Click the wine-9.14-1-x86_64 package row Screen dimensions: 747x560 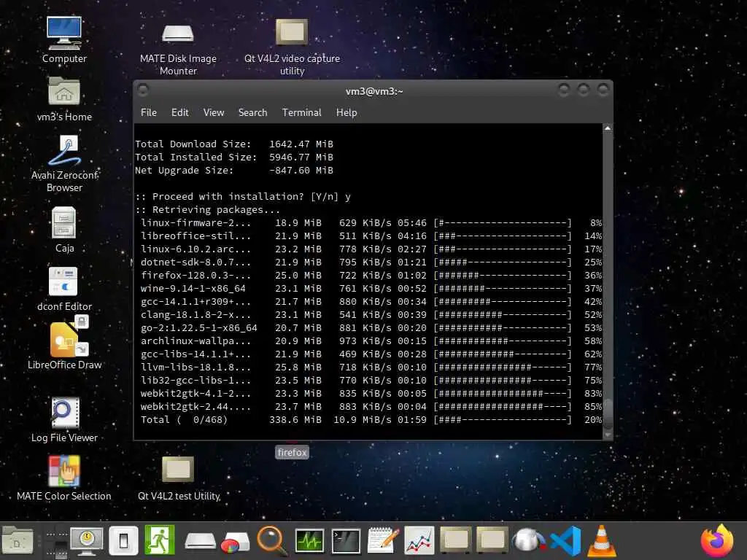pos(371,289)
